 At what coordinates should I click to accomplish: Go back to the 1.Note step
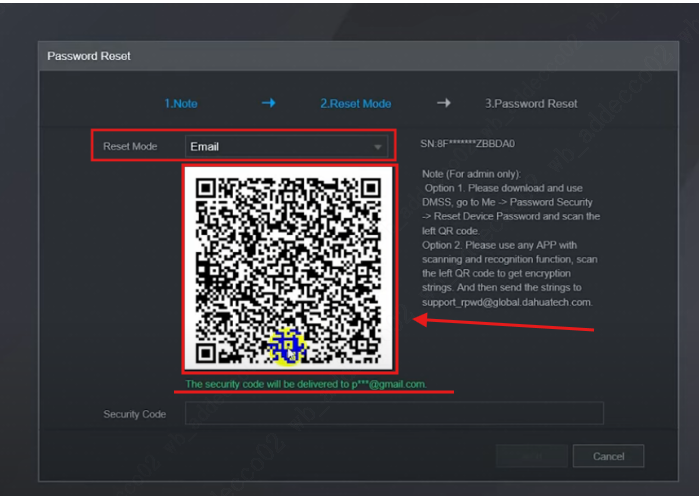[x=181, y=104]
